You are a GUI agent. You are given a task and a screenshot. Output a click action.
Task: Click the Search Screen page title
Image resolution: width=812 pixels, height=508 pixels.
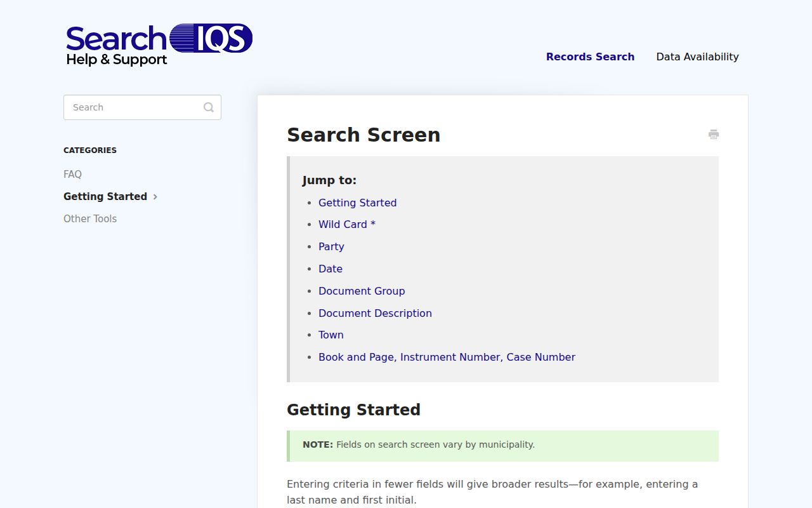tap(363, 135)
